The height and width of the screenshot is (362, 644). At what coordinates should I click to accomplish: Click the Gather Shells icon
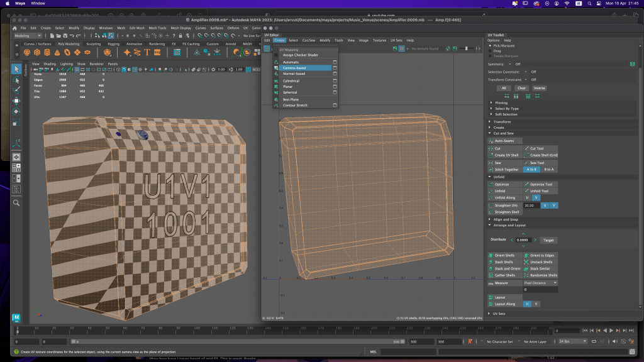491,275
